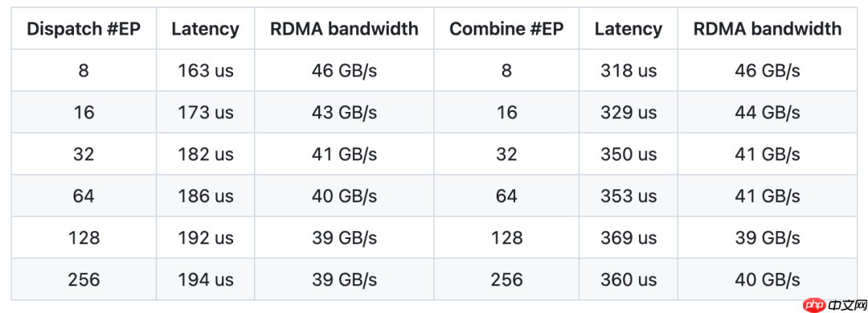Click the 318 us latency cell
This screenshot has height=313, width=868.
pos(628,70)
